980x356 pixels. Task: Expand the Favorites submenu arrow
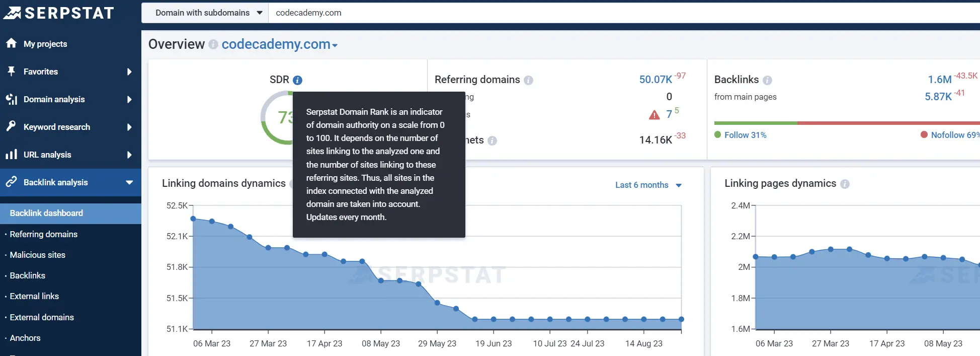point(129,72)
